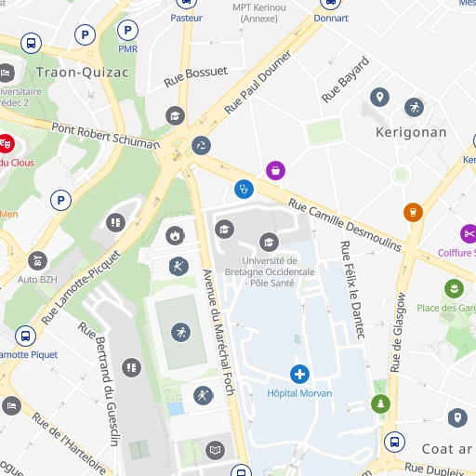Click the red theater masks icon
Image resolution: width=476 pixels, height=476 pixels.
[x=6, y=143]
